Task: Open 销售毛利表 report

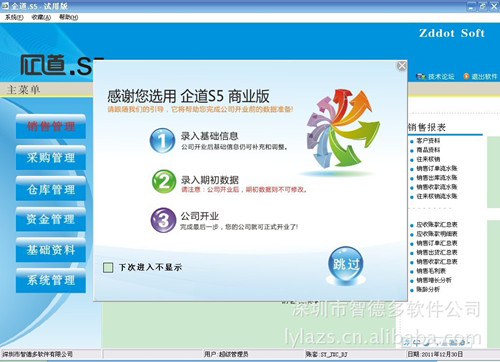Action: click(431, 271)
